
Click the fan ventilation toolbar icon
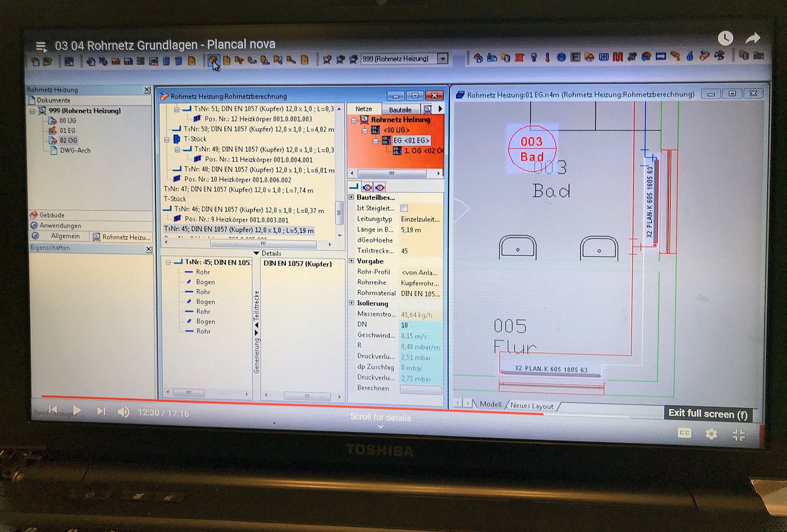click(719, 56)
